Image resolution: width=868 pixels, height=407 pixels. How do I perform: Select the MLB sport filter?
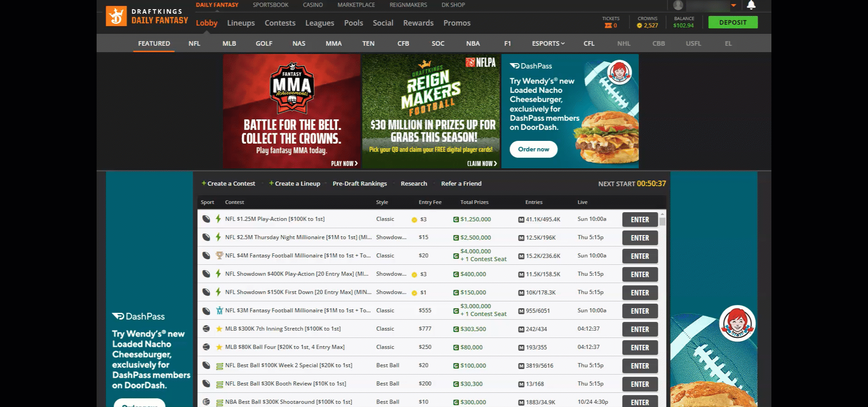pos(229,43)
